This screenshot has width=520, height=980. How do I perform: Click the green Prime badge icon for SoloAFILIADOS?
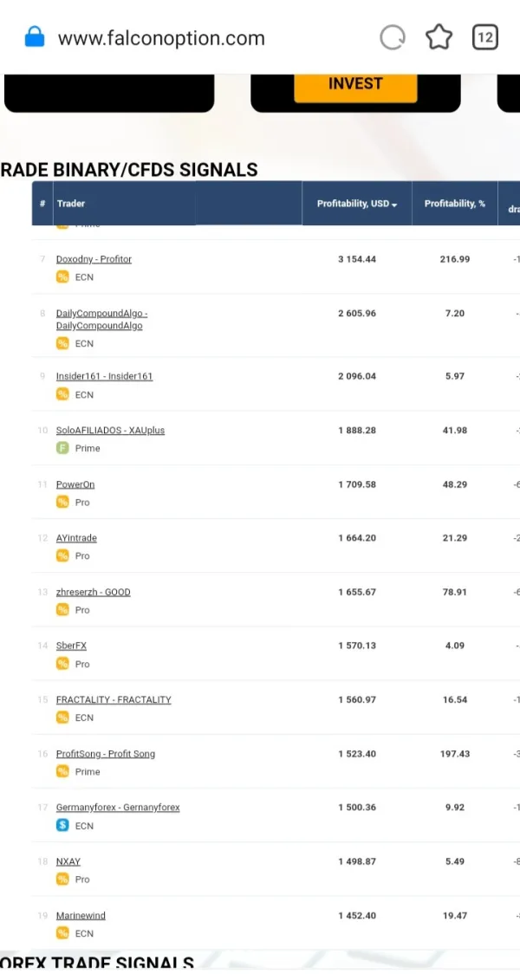coord(62,448)
